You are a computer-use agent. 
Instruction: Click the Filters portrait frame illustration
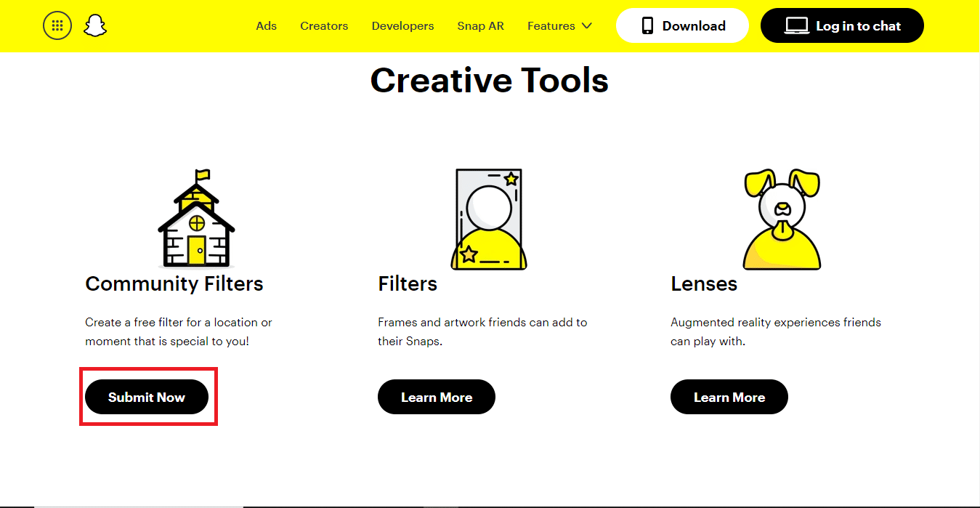point(489,219)
